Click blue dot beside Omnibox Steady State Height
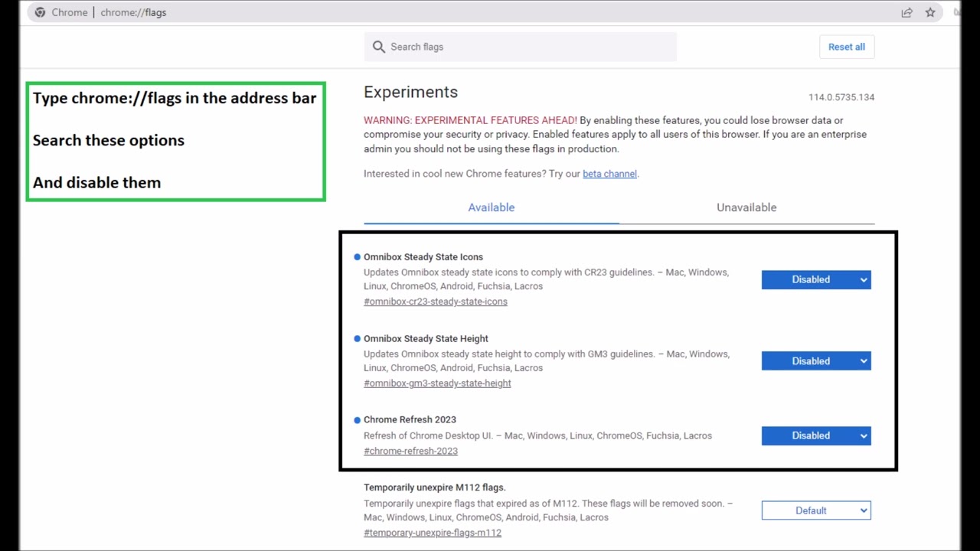Screen dimensions: 980x551 coord(357,338)
